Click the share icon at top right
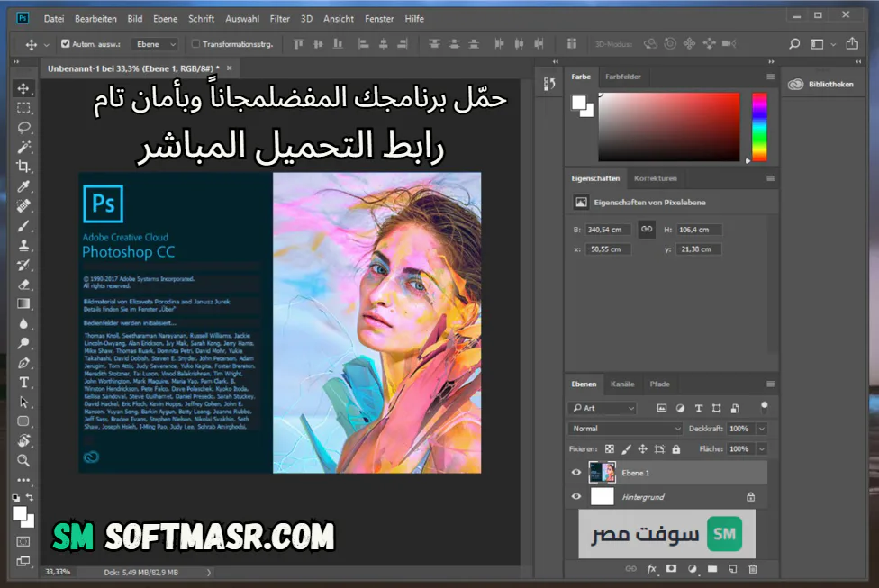The height and width of the screenshot is (588, 879). point(852,43)
